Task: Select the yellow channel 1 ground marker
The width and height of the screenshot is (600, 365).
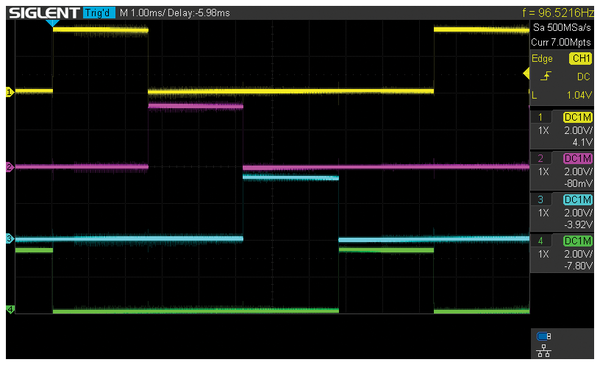Action: 10,92
